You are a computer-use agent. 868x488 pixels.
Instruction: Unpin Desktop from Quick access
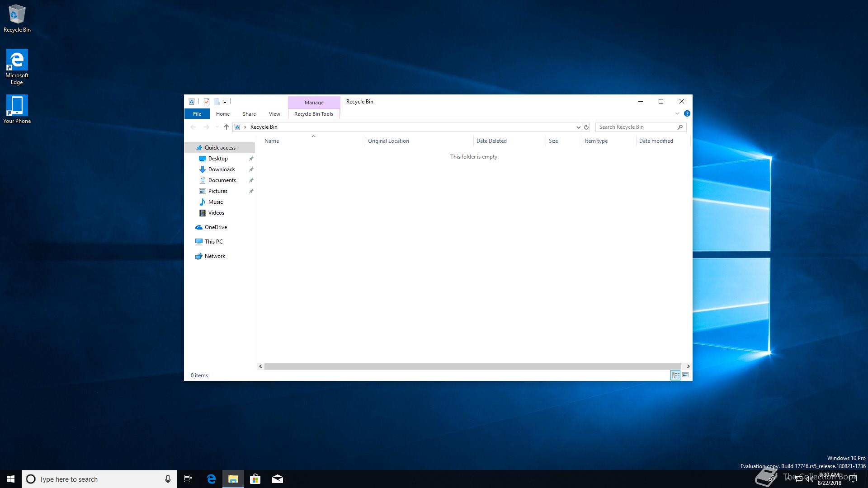(251, 159)
